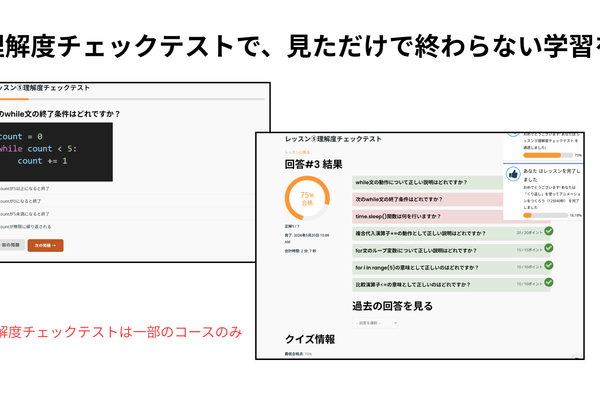The height and width of the screenshot is (400, 600).
Task: Click the 20 / 20ポイント score text
Action: [529, 232]
